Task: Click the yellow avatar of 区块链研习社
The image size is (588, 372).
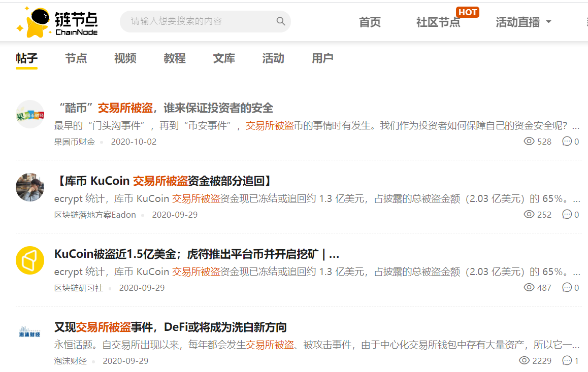Action: coord(30,260)
